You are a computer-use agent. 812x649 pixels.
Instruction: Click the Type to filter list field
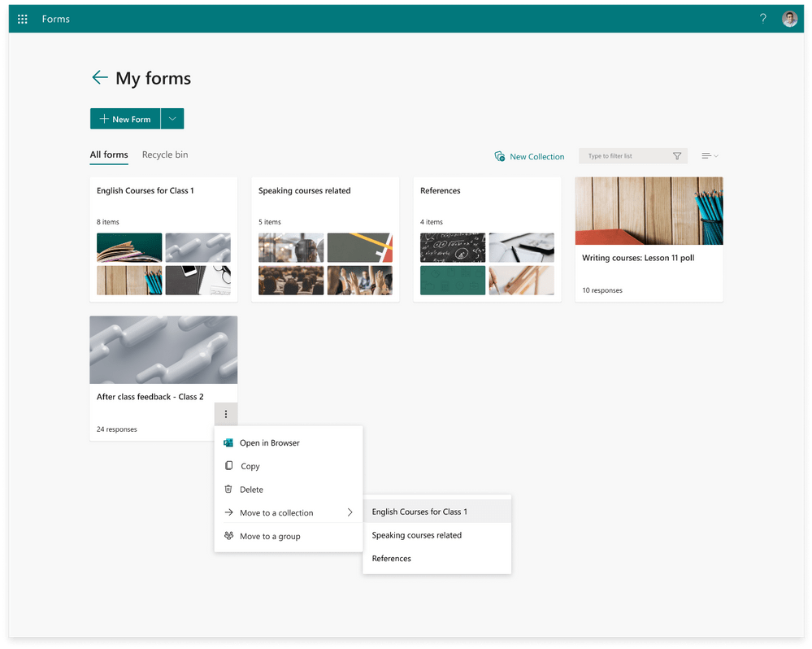(626, 155)
